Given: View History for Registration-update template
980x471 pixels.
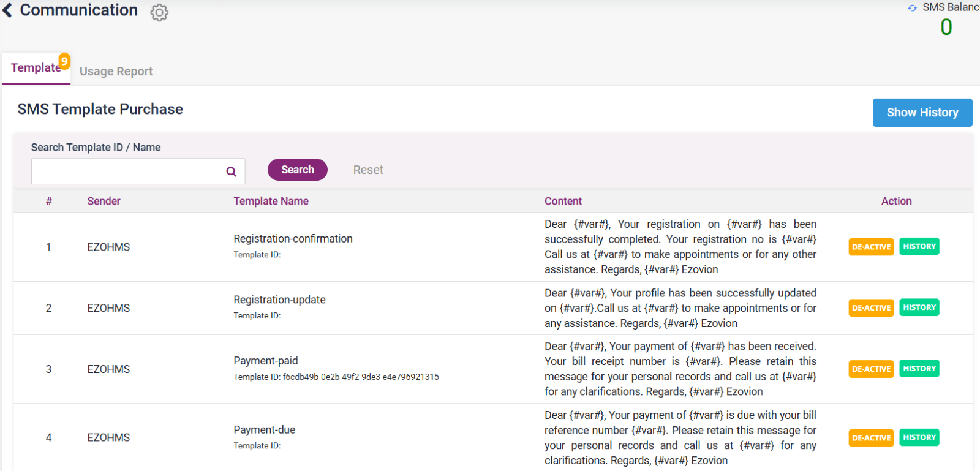Looking at the screenshot, I should [919, 307].
